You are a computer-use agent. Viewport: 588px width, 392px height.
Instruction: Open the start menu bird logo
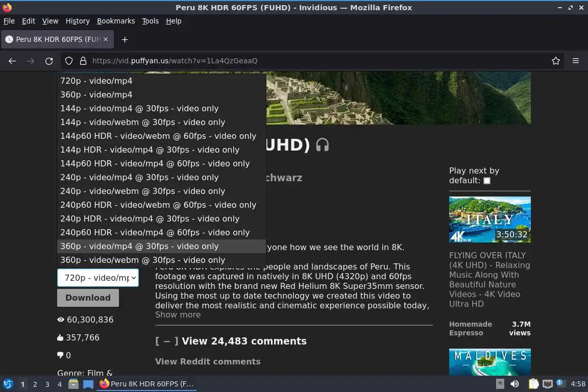coord(8,384)
